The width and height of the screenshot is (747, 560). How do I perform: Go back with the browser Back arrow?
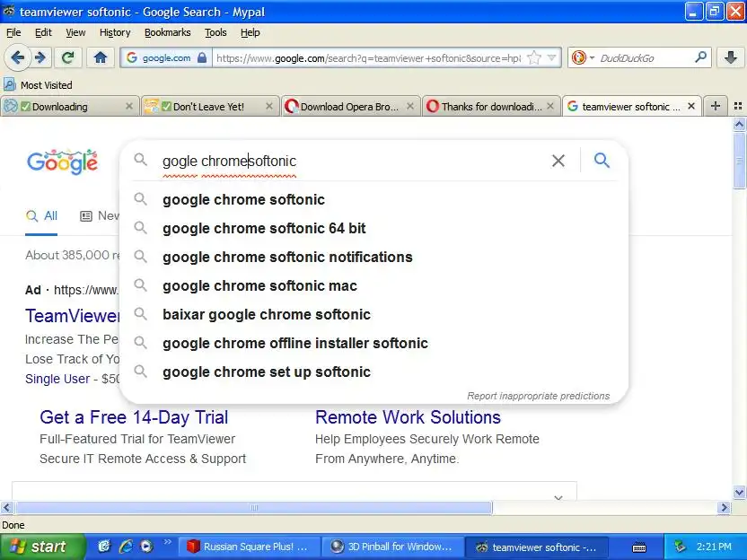[x=17, y=58]
